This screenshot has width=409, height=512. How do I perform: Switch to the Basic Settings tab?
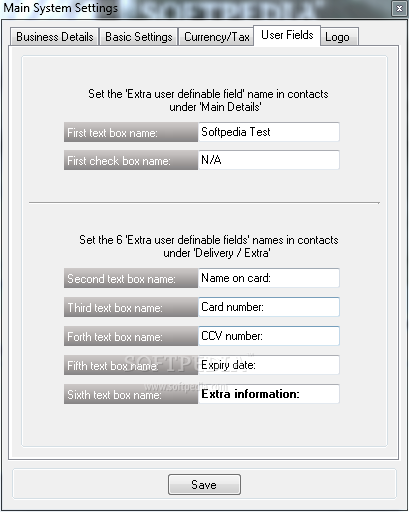click(139, 37)
